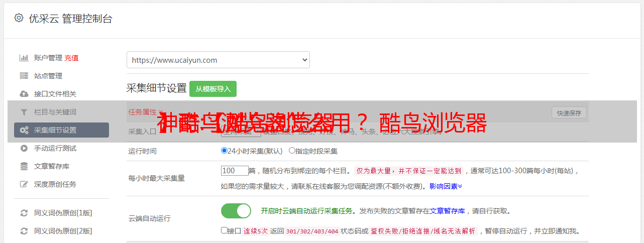This screenshot has height=243, width=644.
Task: Click the 每小时最大采集量 input field
Action: click(235, 171)
